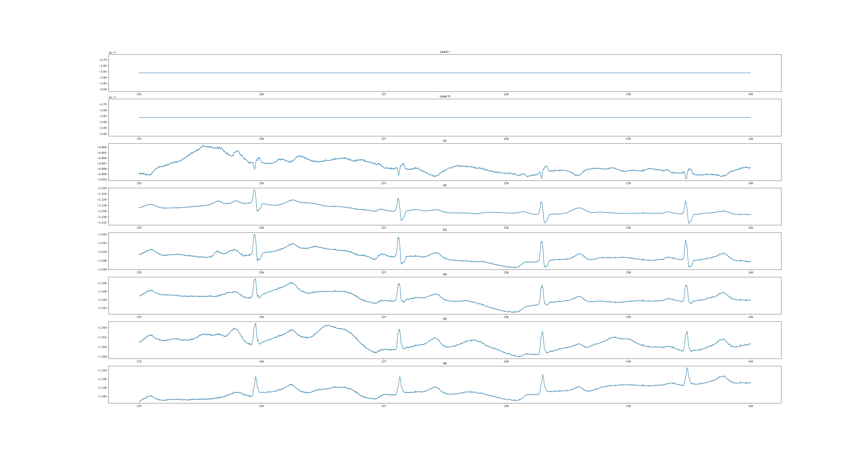Click the 140 x-axis tick under V6 plot
The image size is (868, 453).
tap(750, 406)
